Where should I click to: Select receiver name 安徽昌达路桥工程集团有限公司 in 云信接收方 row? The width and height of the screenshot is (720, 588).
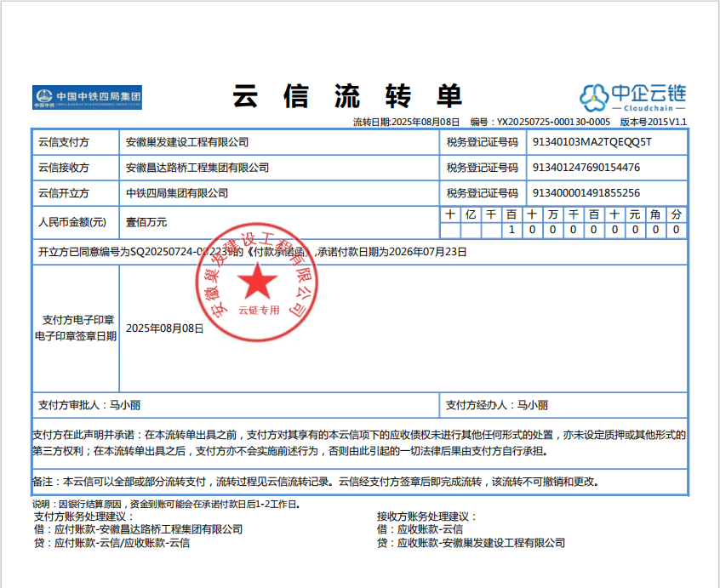(197, 168)
